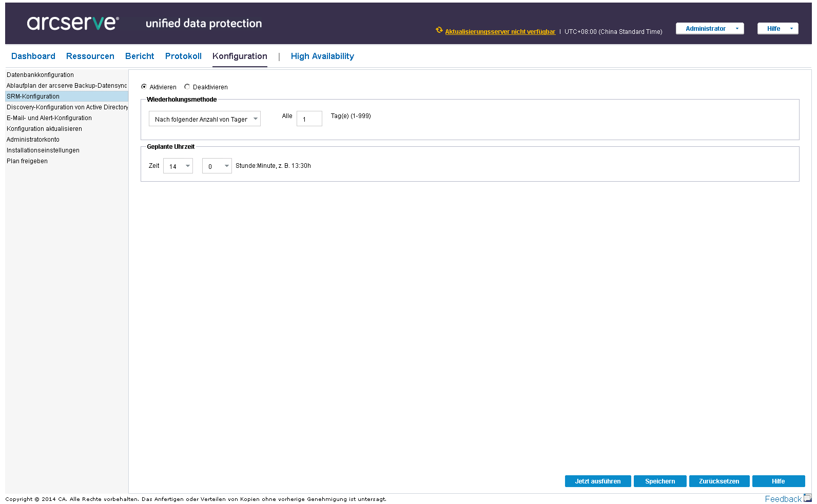This screenshot has height=504, width=817.
Task: Switch to the Ressourcen tab
Action: [x=90, y=56]
